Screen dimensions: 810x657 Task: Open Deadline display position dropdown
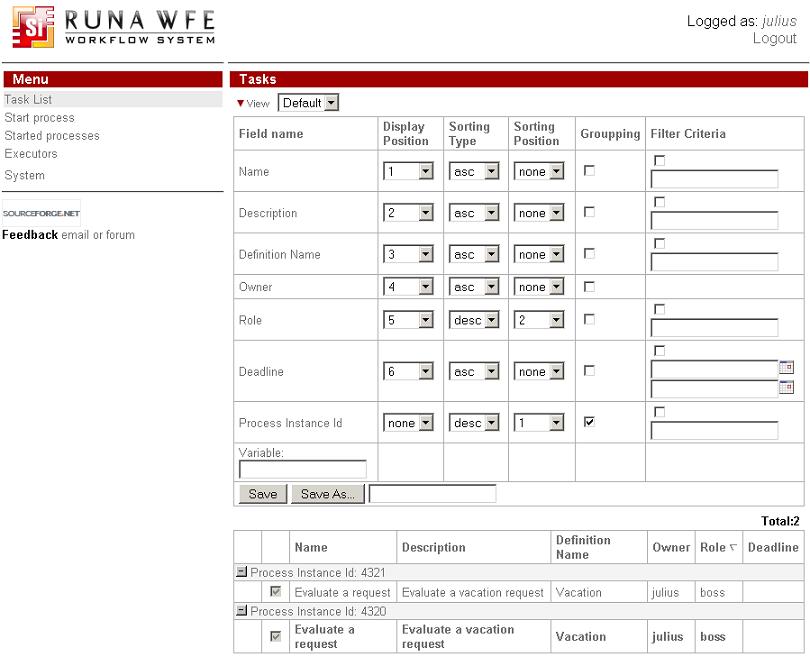pyautogui.click(x=408, y=372)
